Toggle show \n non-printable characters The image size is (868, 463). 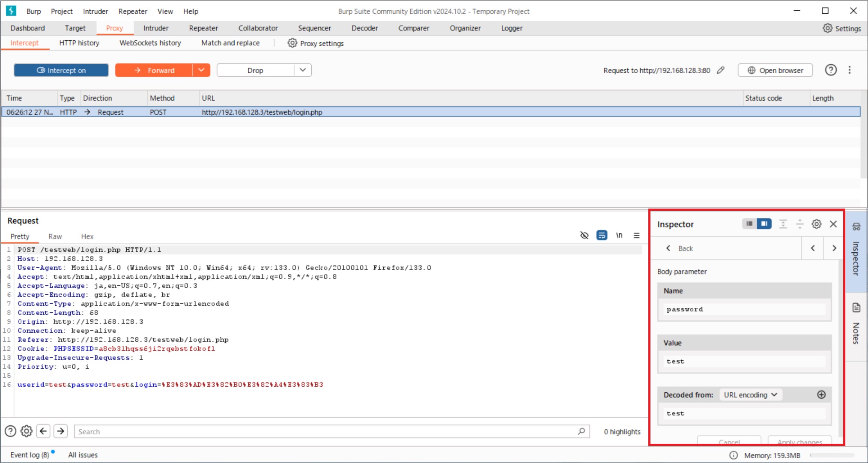[x=619, y=235]
